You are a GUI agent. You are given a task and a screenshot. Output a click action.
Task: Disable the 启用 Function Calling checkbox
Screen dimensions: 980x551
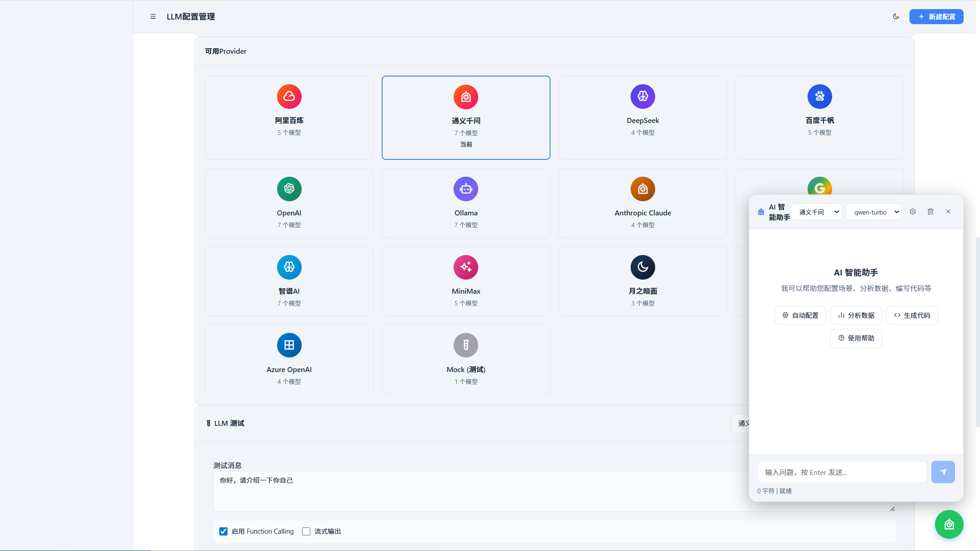(223, 531)
